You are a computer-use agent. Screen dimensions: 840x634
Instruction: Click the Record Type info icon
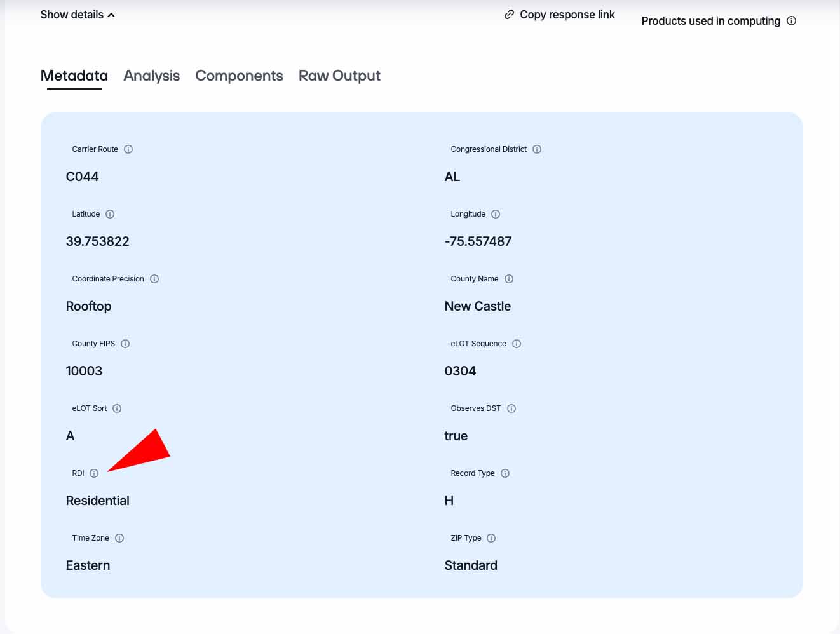click(x=505, y=473)
